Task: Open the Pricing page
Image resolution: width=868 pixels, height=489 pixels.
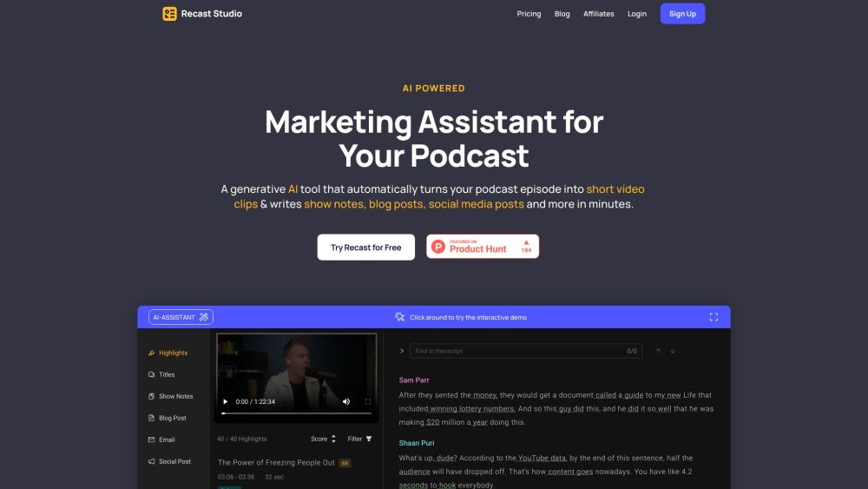Action: (529, 14)
